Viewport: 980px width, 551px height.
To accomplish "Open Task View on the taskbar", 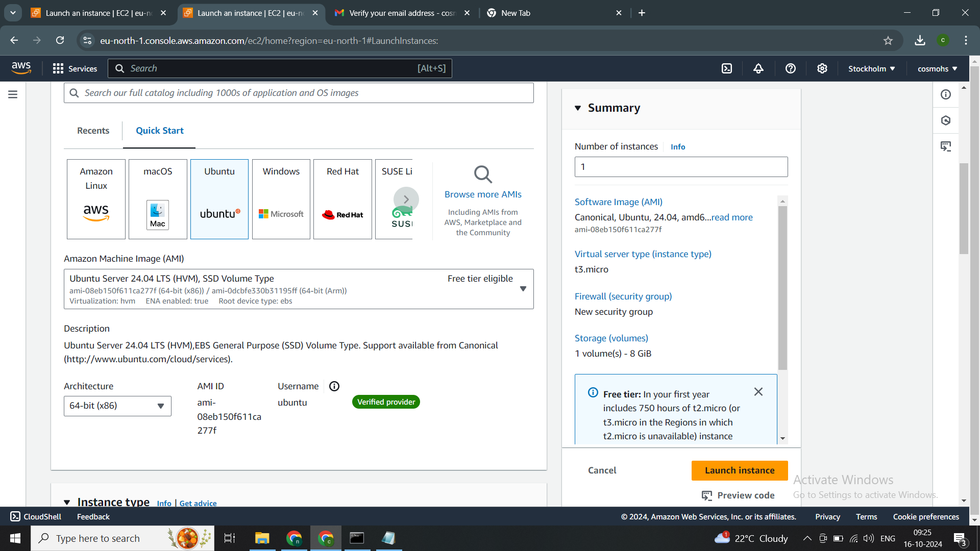I will [230, 538].
